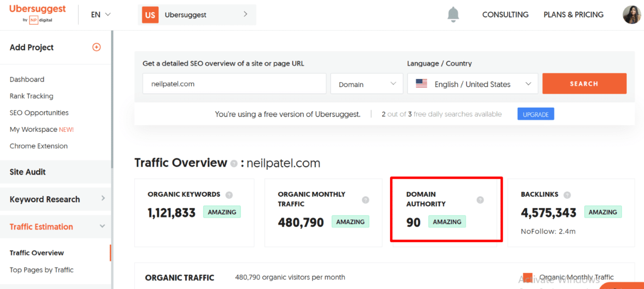Go to Dashboard in sidebar
Viewport: 644px width, 289px height.
(x=27, y=80)
